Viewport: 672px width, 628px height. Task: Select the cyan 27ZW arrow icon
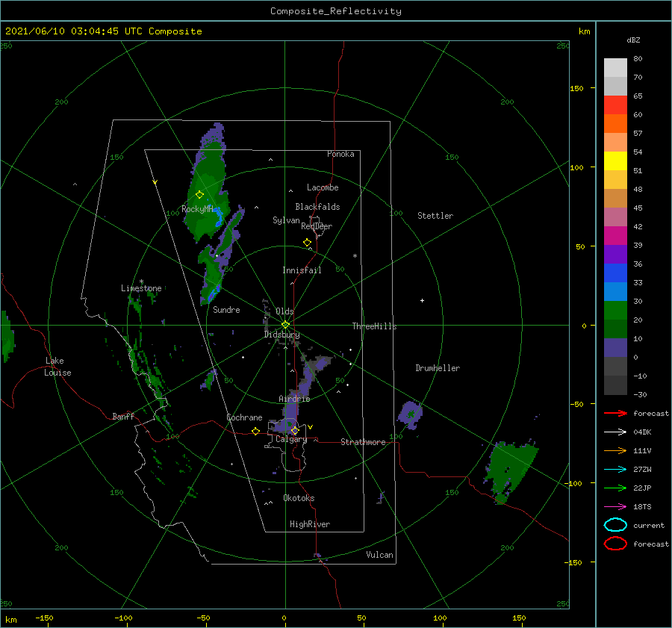click(615, 470)
